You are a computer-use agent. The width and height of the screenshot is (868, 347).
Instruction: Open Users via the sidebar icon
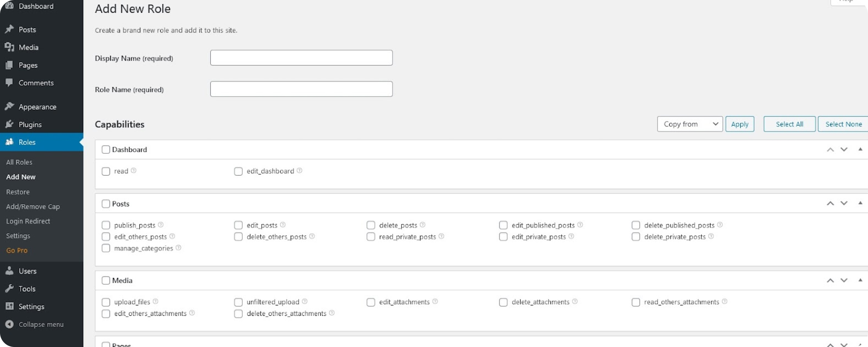[x=10, y=271]
